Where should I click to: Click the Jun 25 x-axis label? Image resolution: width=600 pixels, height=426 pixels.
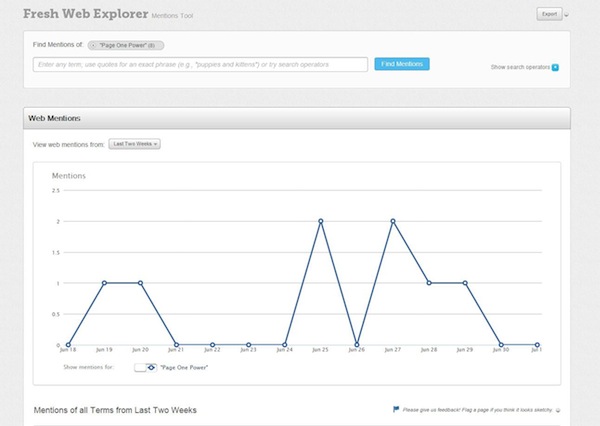pyautogui.click(x=320, y=350)
